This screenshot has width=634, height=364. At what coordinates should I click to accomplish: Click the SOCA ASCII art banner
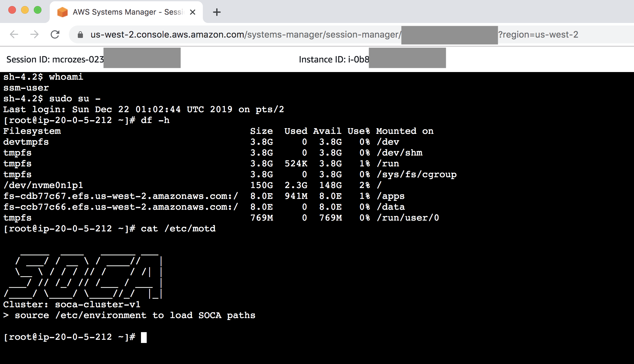click(84, 276)
